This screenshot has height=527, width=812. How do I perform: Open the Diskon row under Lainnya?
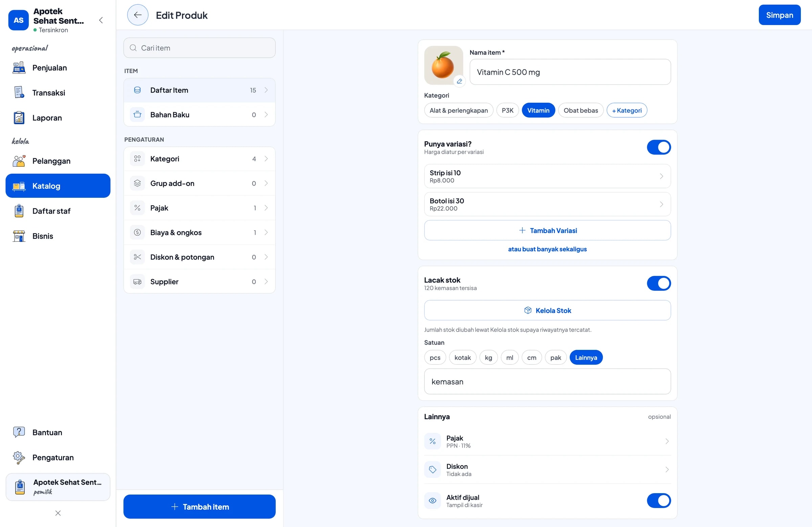(x=547, y=470)
